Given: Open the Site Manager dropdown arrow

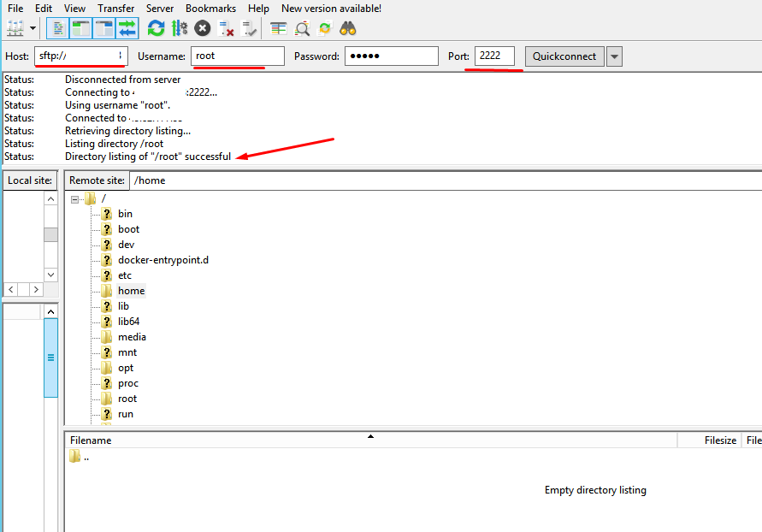Looking at the screenshot, I should tap(33, 28).
